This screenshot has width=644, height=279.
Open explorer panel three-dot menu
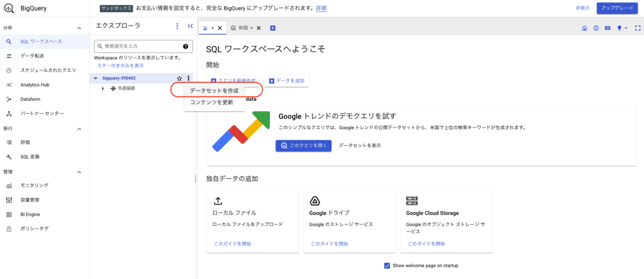pyautogui.click(x=178, y=26)
